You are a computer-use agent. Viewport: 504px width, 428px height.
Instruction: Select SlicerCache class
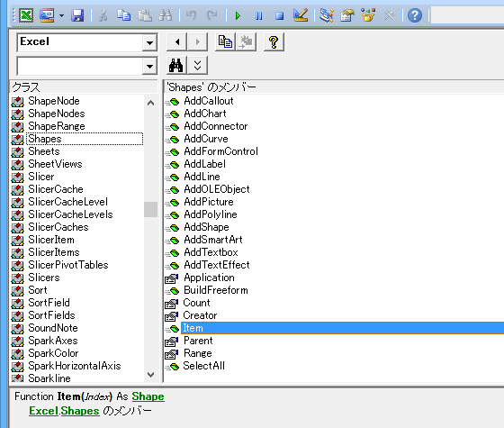56,189
